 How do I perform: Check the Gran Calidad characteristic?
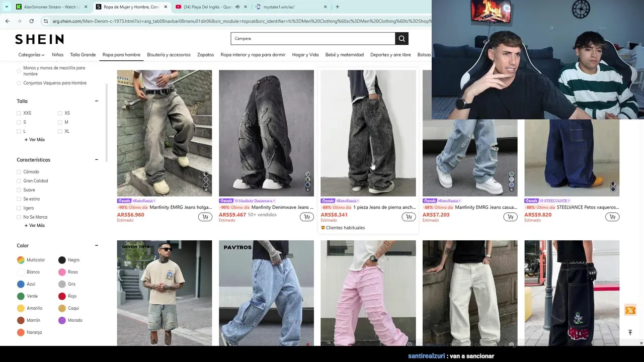(x=19, y=181)
